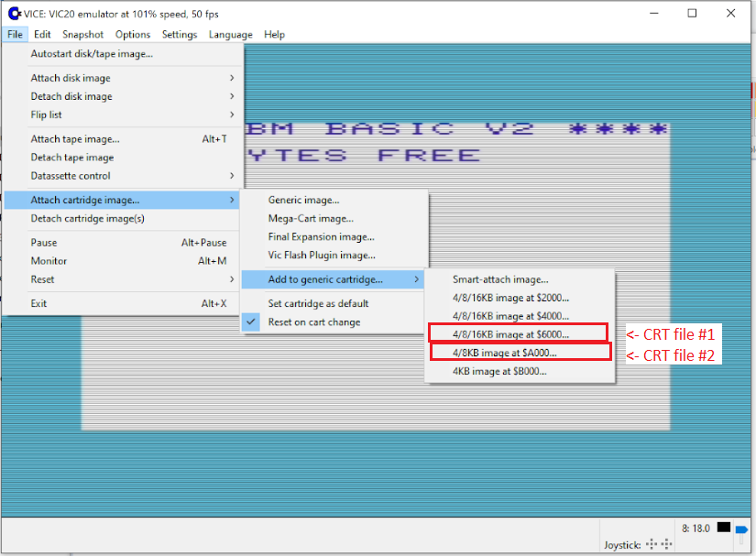Viewport: 756px width, 556px height.
Task: Click the joystick direction indicator icon
Action: (659, 544)
